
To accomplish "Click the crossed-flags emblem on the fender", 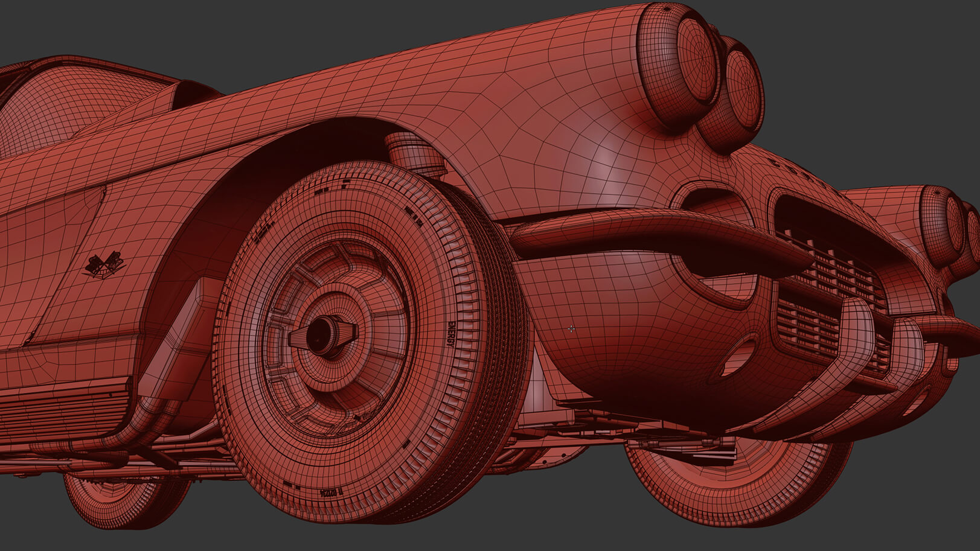I will pyautogui.click(x=104, y=264).
